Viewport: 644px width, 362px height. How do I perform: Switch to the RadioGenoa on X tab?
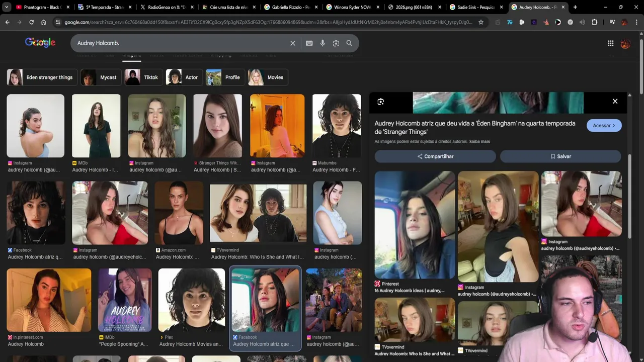[166, 7]
